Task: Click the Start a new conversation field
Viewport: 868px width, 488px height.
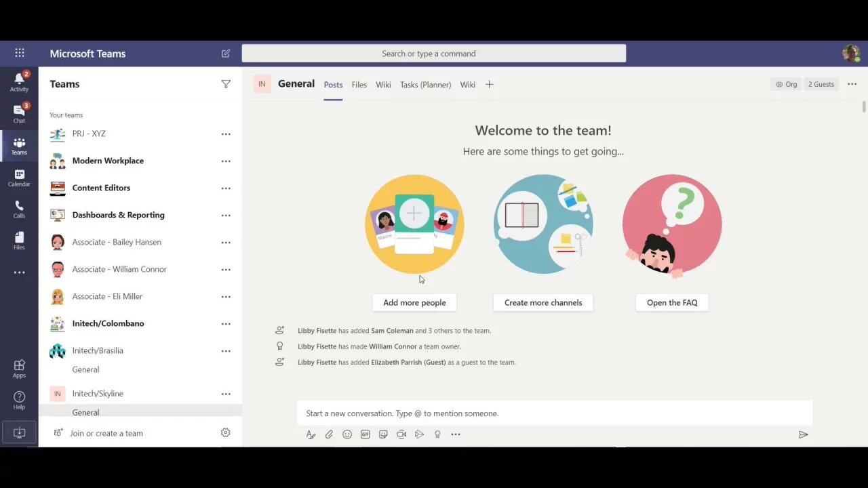Action: coord(555,413)
